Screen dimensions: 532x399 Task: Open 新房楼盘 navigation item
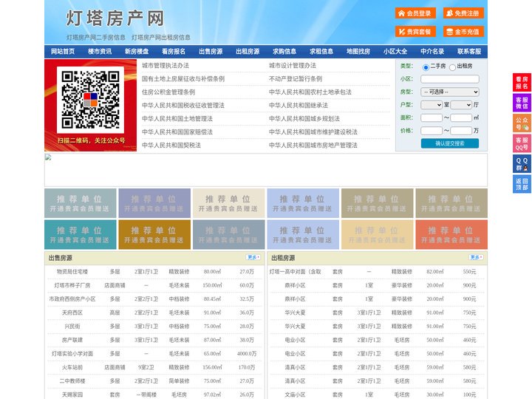point(137,52)
